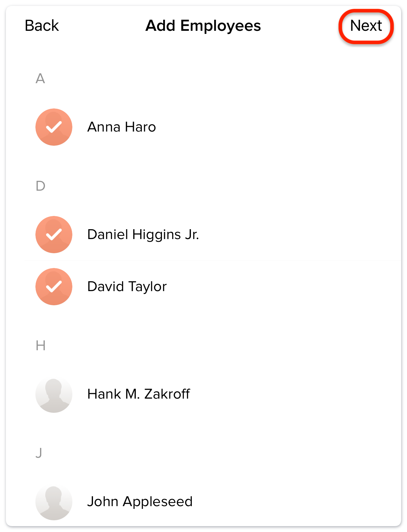Tap the J section letter

(39, 453)
